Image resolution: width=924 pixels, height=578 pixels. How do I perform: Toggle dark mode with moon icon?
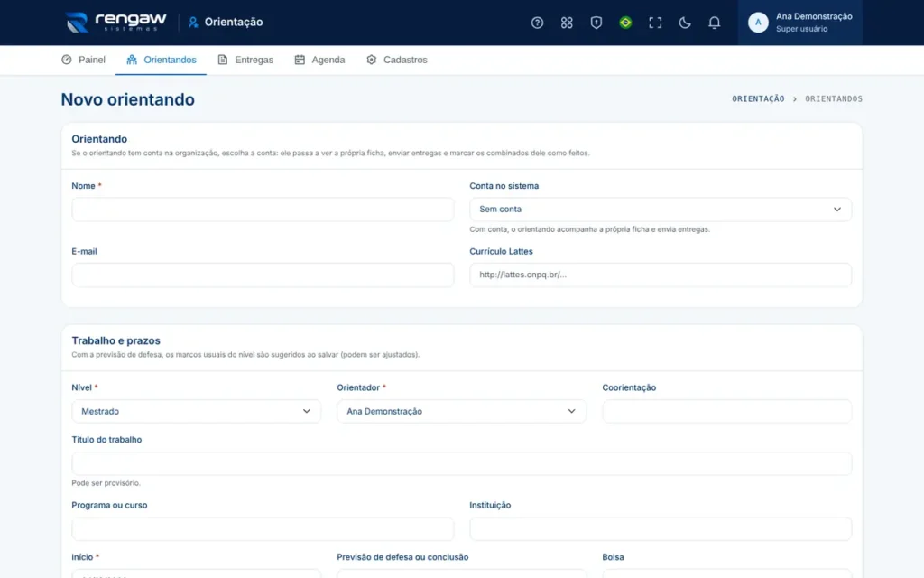coord(684,23)
